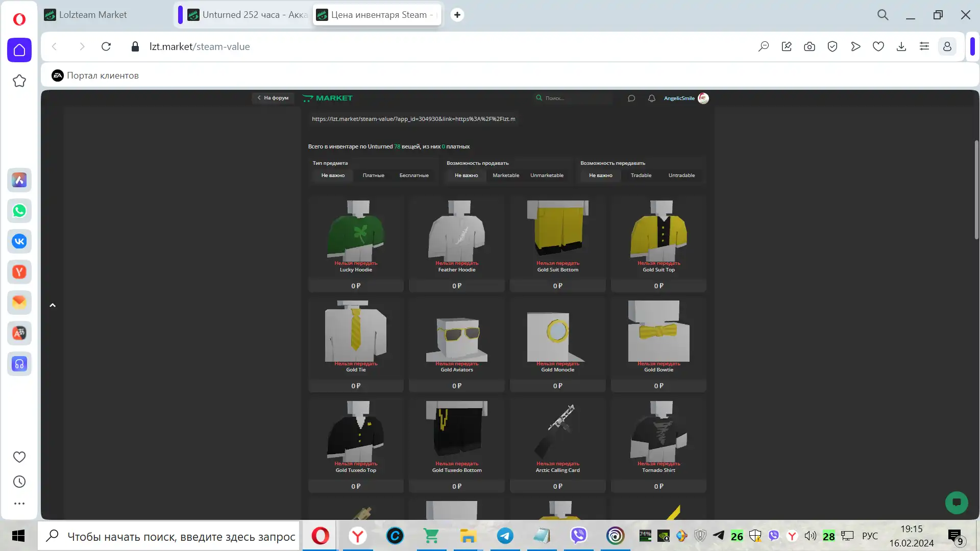980x551 pixels.
Task: Open the Feather Hoodie item card
Action: tap(457, 245)
